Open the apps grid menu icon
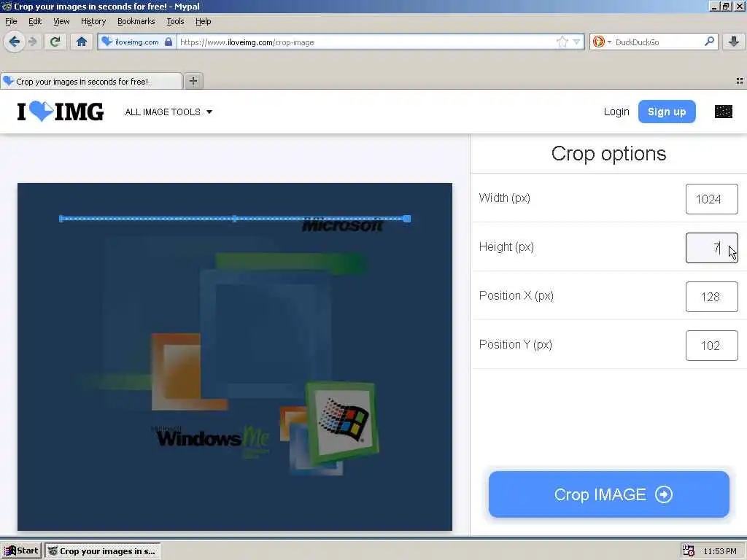Screen dimensions: 747x560 click(x=723, y=112)
